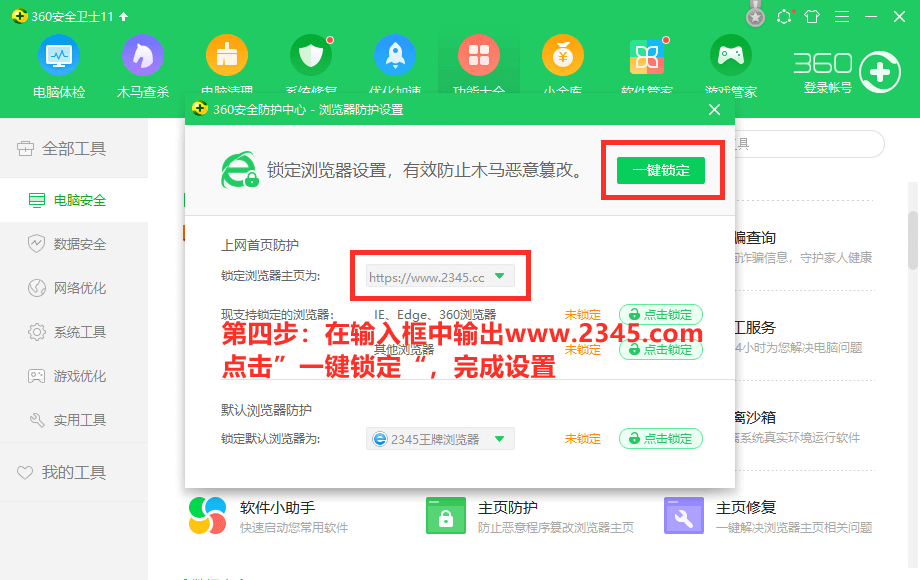The image size is (920, 580).
Task: Open the 优化加速 rocket icon
Action: coord(395,56)
